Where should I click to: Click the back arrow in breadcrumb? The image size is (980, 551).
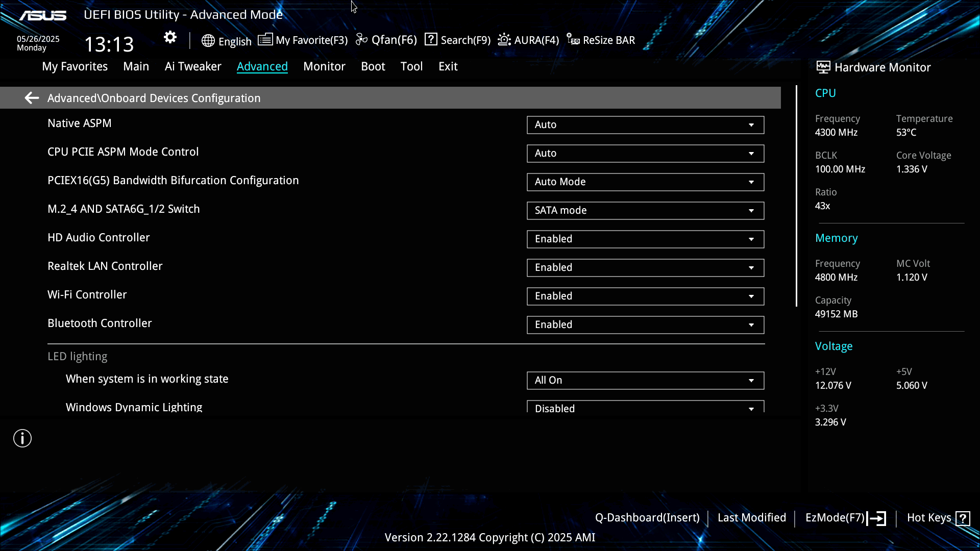point(32,98)
